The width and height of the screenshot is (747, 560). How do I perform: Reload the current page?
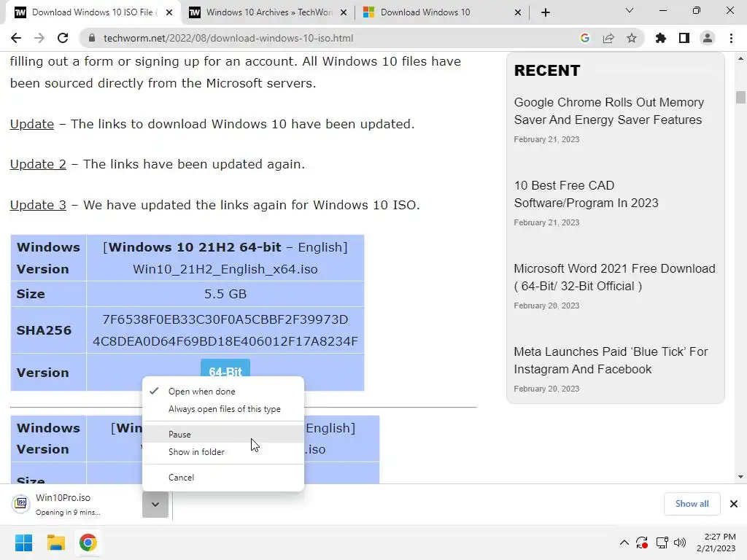(63, 38)
